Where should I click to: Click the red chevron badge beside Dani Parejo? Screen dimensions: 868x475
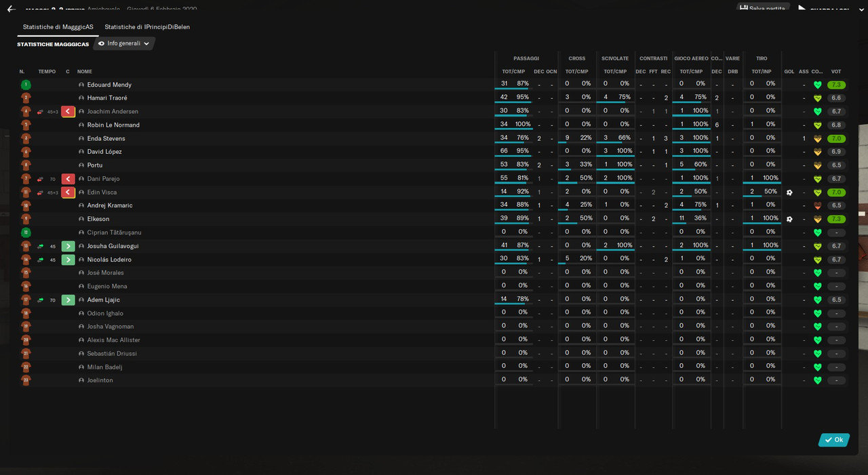68,179
